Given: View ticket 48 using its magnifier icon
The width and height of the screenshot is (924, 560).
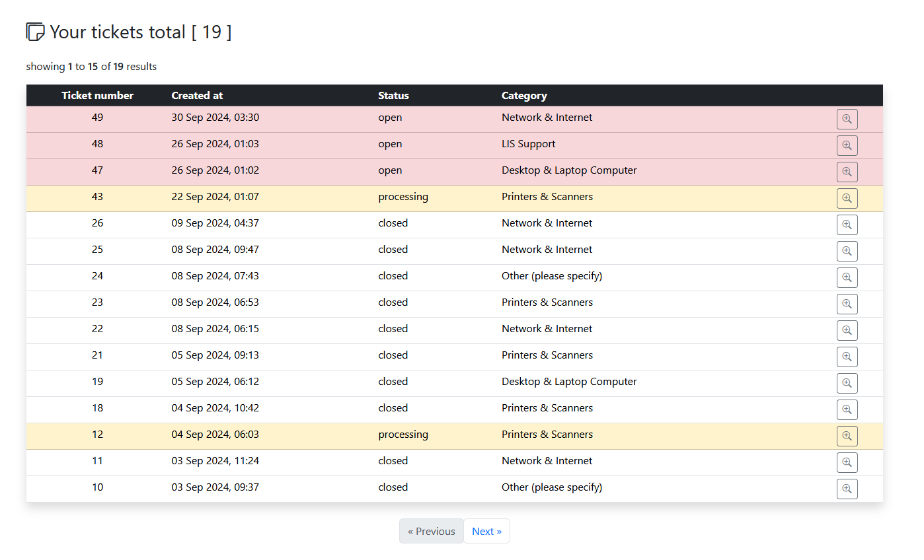Looking at the screenshot, I should [x=847, y=145].
